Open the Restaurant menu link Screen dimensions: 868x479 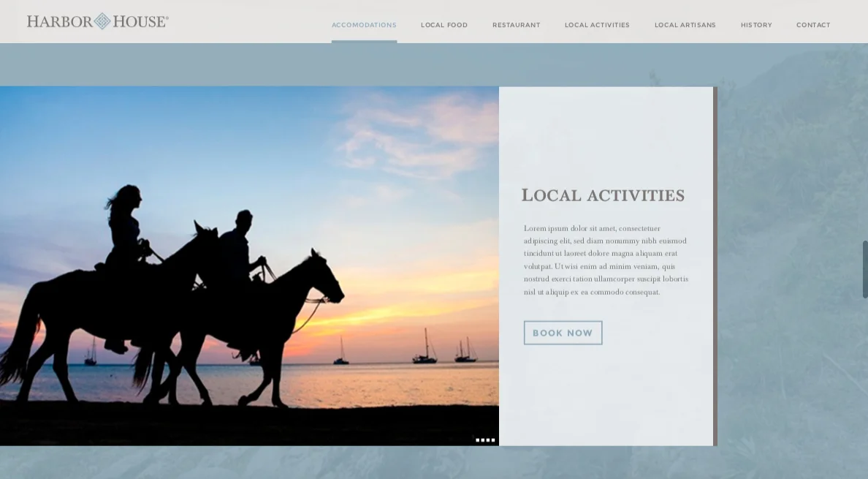pos(517,25)
